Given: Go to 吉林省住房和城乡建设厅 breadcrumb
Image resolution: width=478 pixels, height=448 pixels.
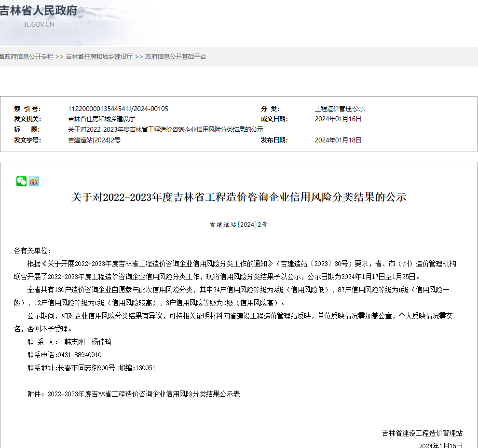Looking at the screenshot, I should (99, 57).
